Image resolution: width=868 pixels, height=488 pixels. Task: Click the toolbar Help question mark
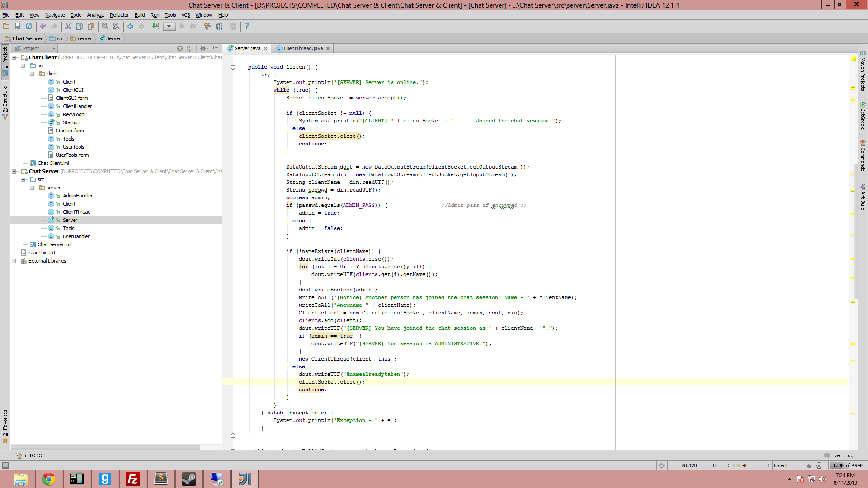click(x=246, y=26)
